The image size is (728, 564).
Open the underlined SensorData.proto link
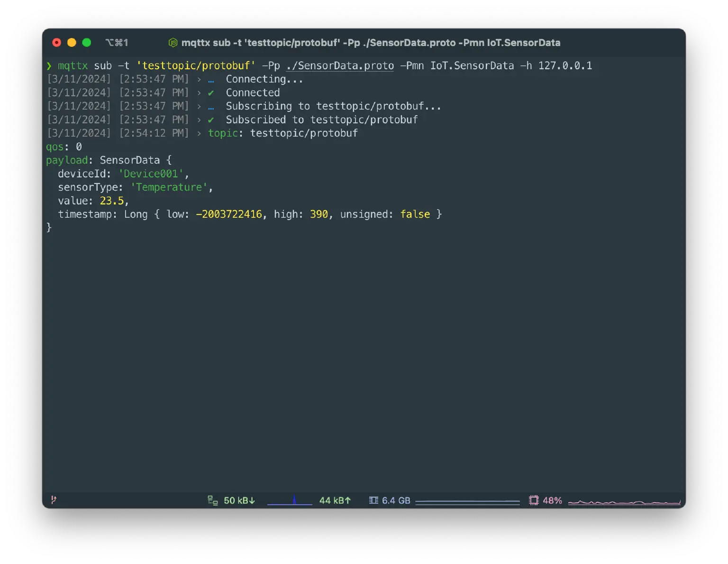[x=339, y=65]
